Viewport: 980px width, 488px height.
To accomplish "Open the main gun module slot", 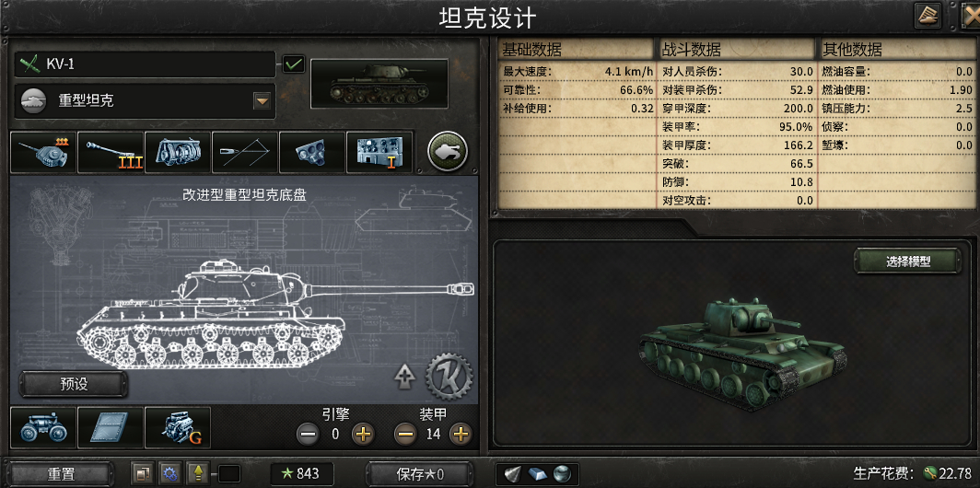I will (x=111, y=152).
